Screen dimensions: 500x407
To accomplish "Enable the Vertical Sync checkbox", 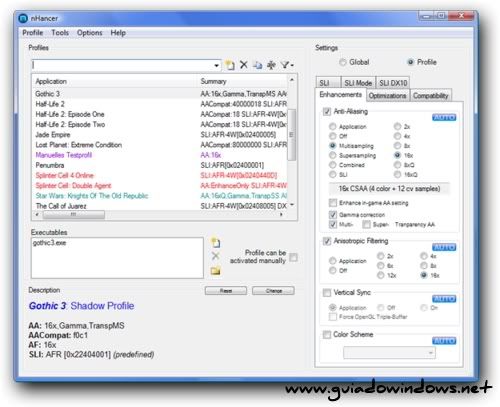I will 327,293.
